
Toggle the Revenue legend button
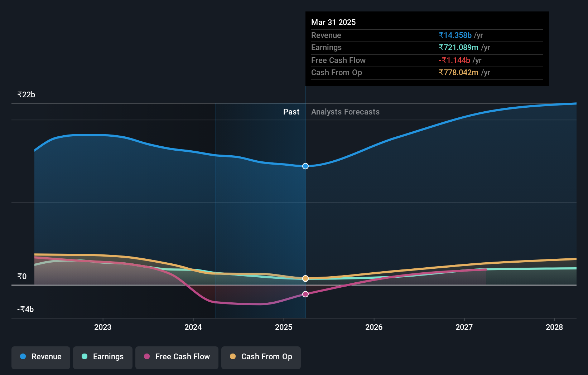pyautogui.click(x=41, y=357)
